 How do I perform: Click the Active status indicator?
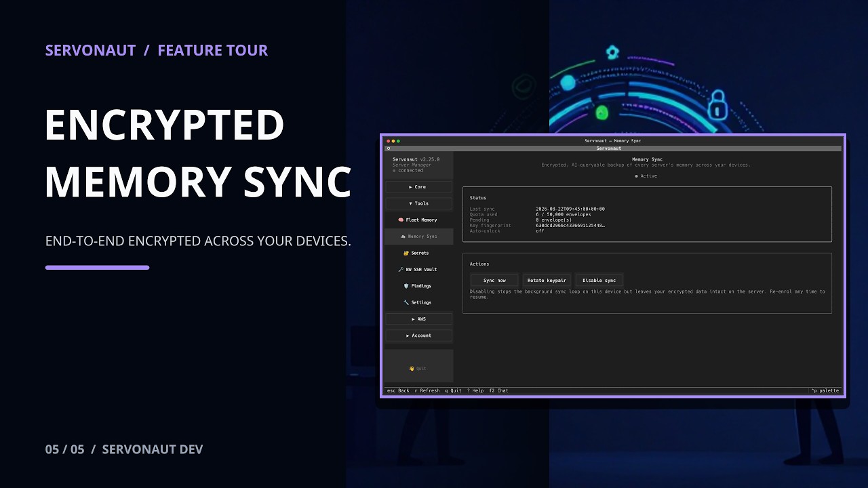(x=646, y=176)
